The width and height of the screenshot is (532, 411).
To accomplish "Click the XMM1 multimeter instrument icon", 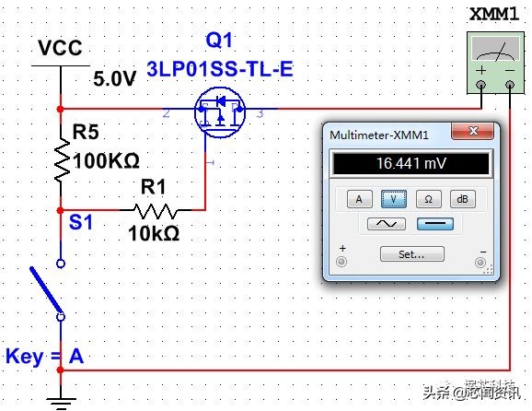I will pyautogui.click(x=495, y=63).
